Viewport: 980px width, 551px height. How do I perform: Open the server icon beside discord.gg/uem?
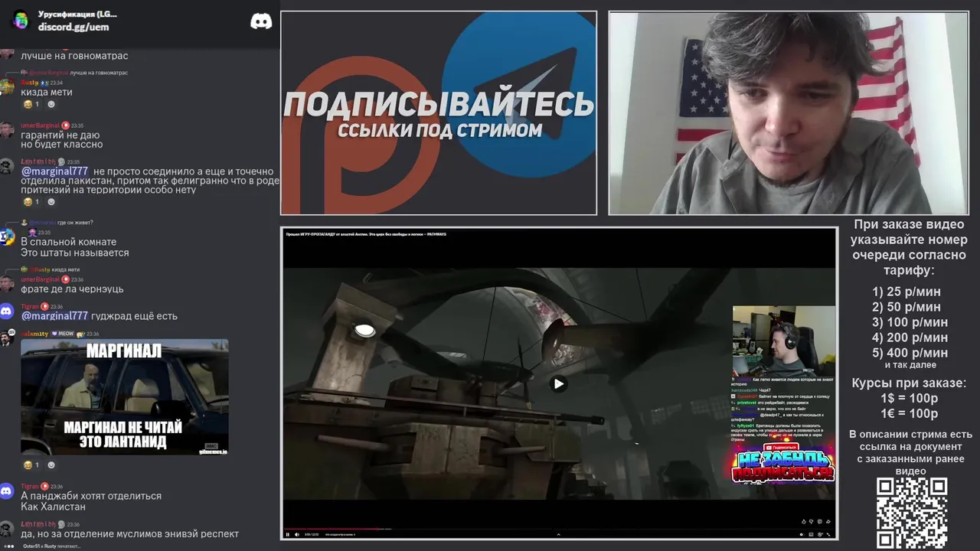tap(21, 20)
